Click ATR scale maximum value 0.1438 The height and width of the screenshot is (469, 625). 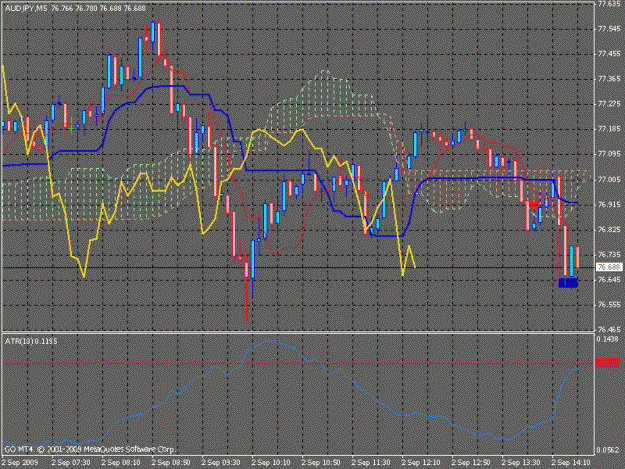pos(607,339)
